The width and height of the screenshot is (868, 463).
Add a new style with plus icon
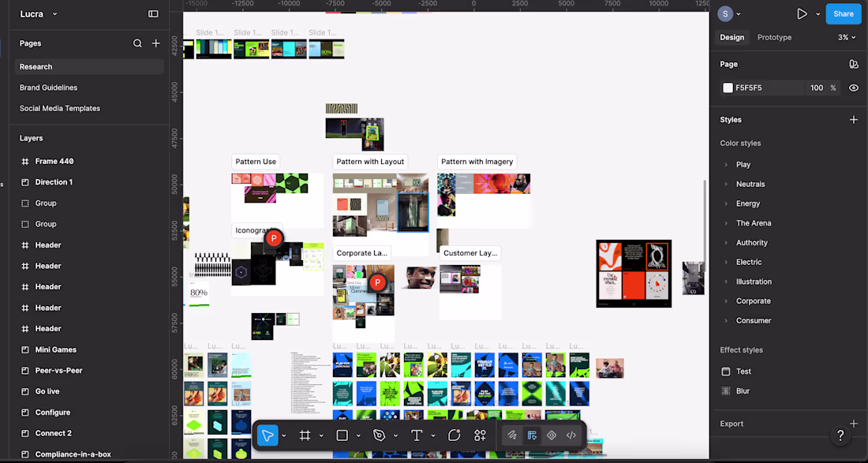[854, 119]
